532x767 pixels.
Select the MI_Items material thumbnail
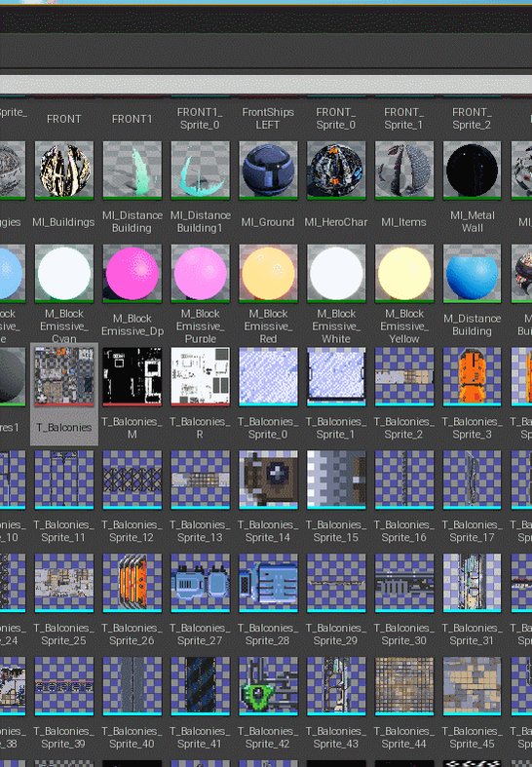pos(404,171)
